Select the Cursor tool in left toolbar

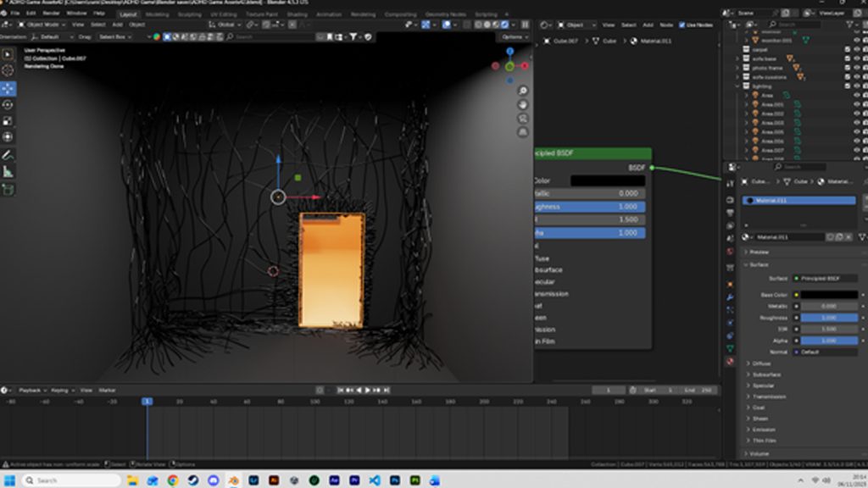8,71
